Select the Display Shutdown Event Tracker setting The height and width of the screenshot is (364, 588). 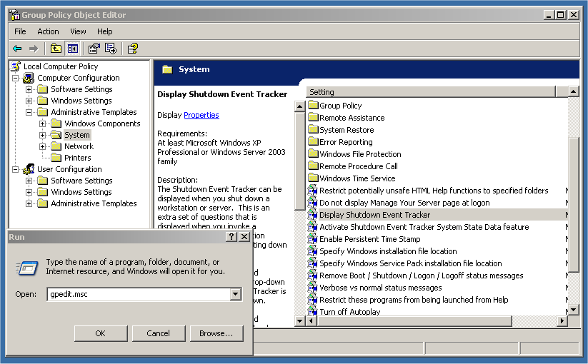374,215
